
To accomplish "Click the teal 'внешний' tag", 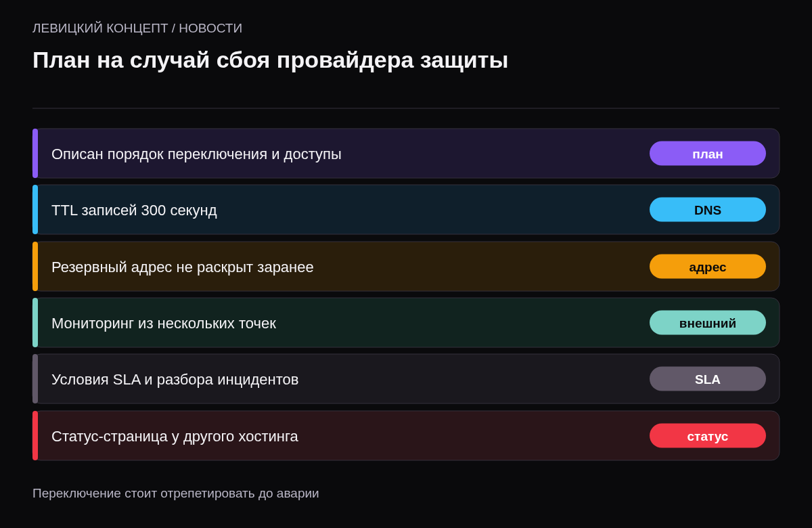I will tap(708, 323).
